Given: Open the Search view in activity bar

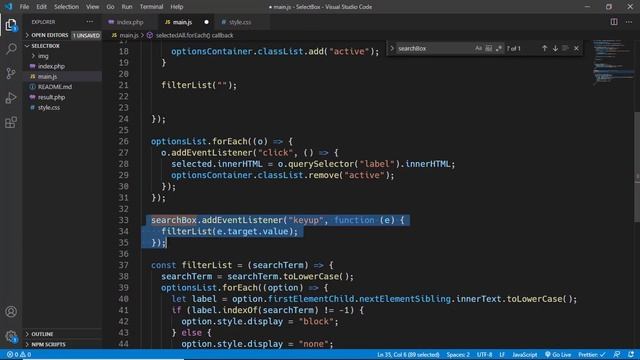Looking at the screenshot, I should pos(11,49).
